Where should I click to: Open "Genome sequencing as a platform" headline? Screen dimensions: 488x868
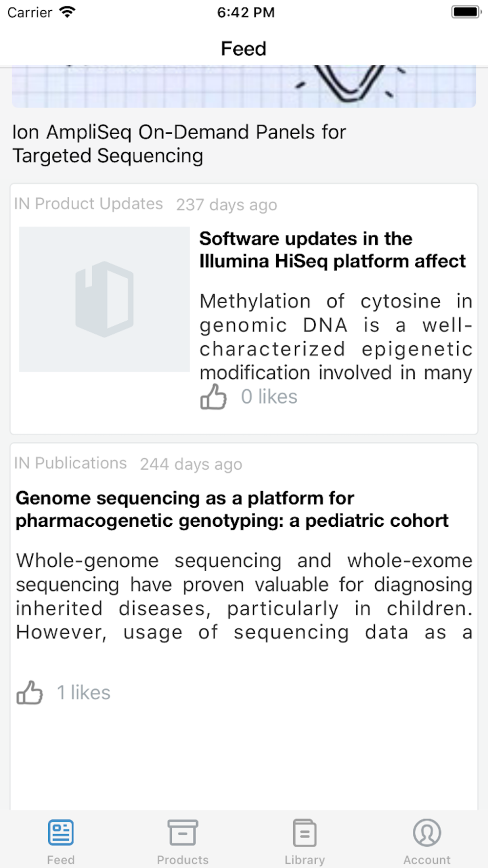232,509
